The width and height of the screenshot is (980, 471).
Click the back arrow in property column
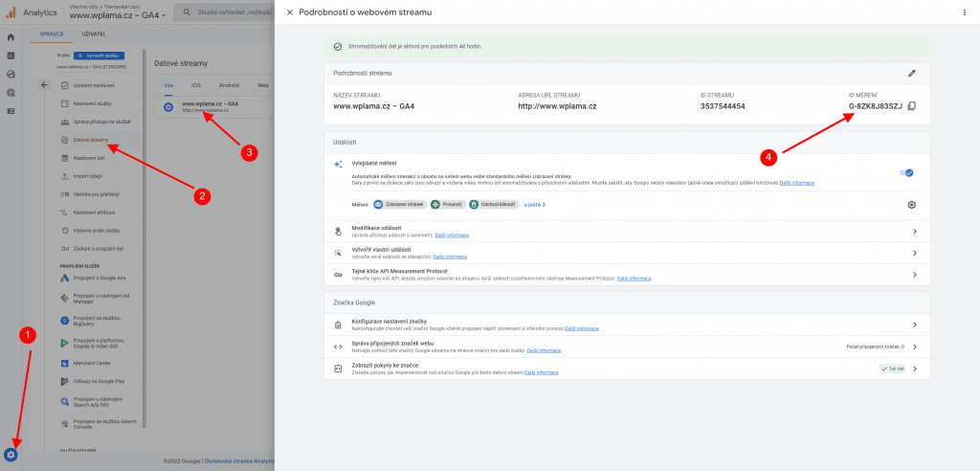[44, 85]
